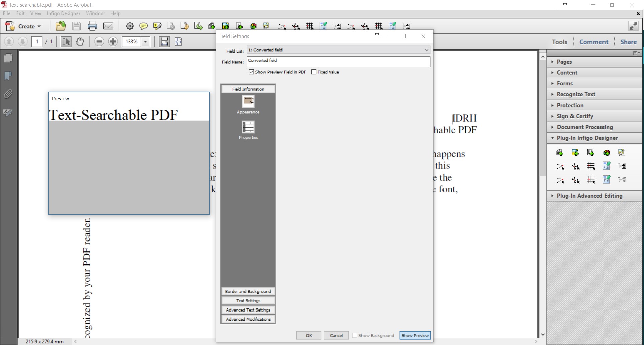The width and height of the screenshot is (644, 345).
Task: Open the Attachments paperclip panel
Action: [8, 94]
